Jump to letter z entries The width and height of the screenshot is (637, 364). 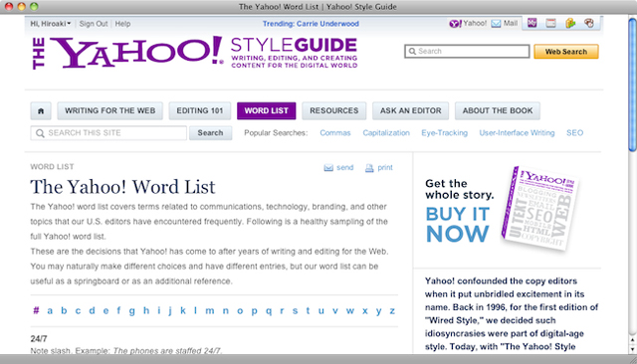392,311
